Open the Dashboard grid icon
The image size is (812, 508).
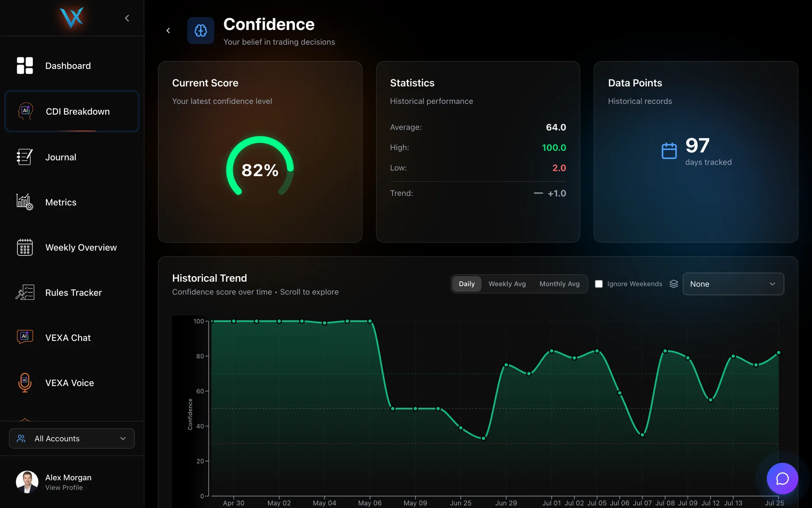pyautogui.click(x=25, y=65)
